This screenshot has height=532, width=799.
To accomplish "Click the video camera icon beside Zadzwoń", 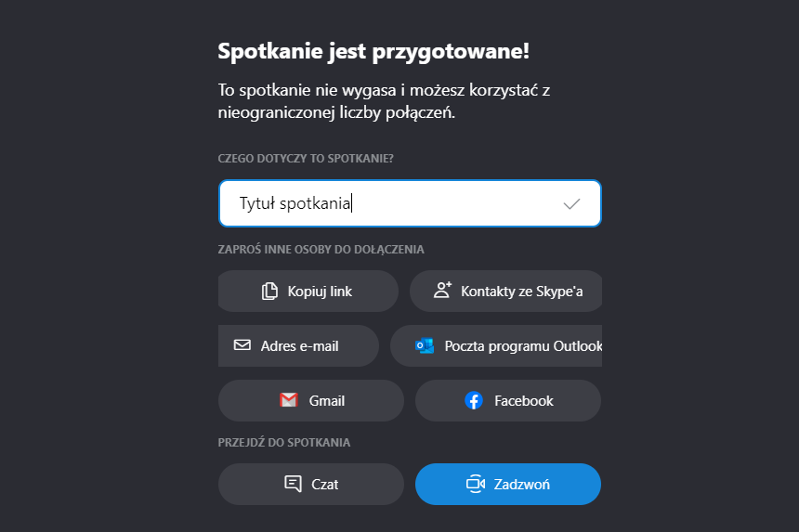I will click(476, 484).
